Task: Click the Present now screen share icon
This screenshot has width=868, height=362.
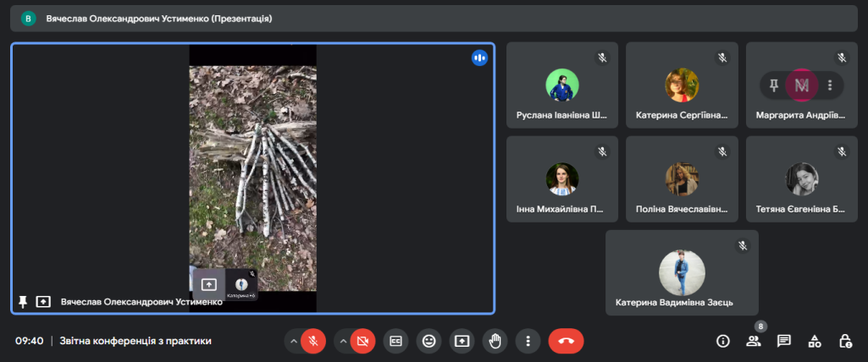Action: (462, 341)
